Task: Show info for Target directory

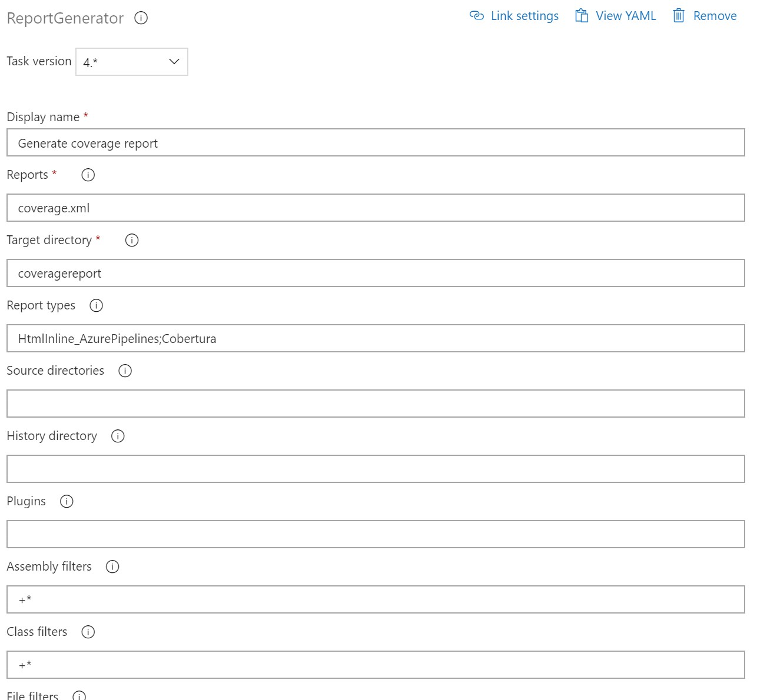Action: point(132,240)
